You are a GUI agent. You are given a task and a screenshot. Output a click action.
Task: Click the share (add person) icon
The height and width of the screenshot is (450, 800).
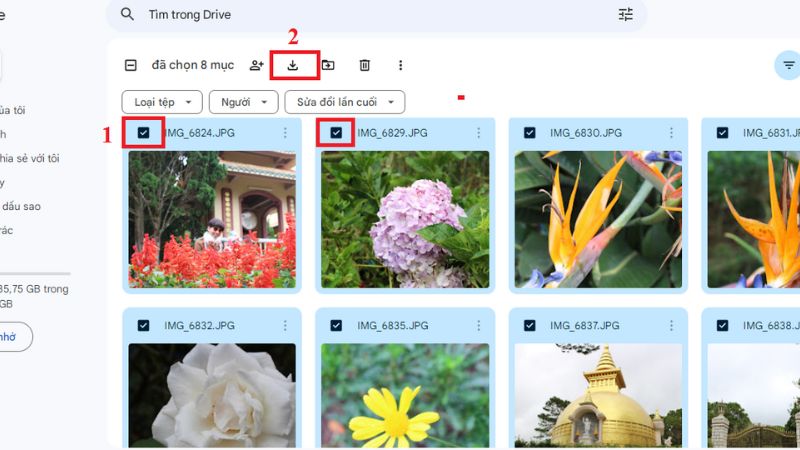tap(257, 65)
